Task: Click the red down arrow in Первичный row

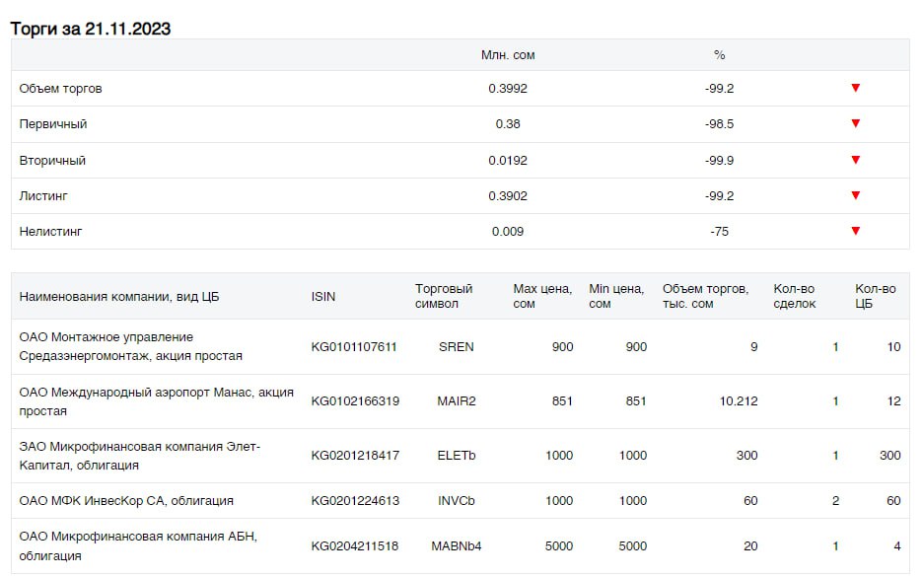Action: tap(856, 123)
